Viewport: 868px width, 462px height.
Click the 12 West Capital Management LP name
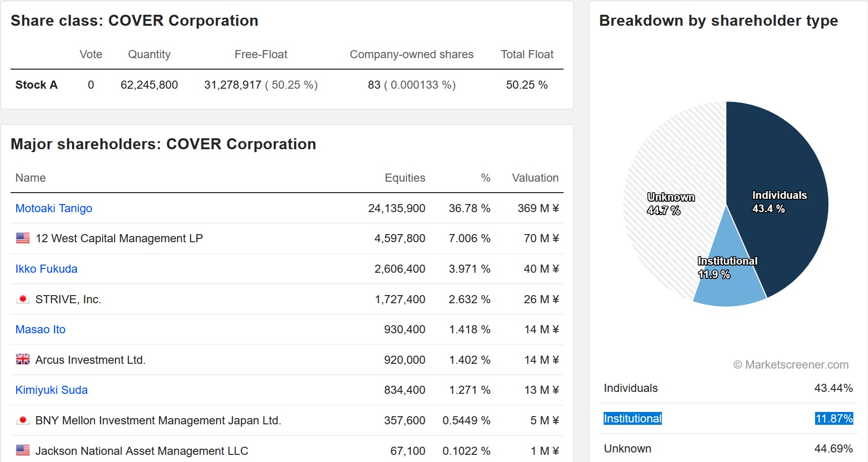pos(119,238)
